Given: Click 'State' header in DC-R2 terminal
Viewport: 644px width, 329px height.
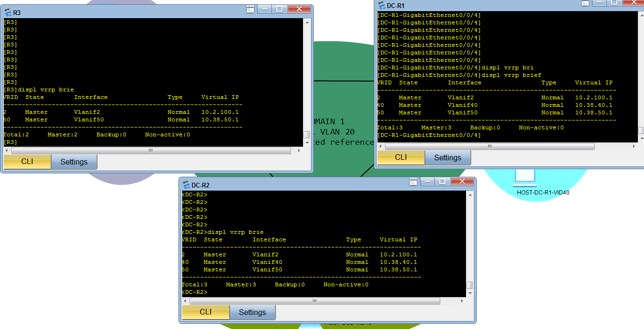Looking at the screenshot, I should tap(213, 239).
